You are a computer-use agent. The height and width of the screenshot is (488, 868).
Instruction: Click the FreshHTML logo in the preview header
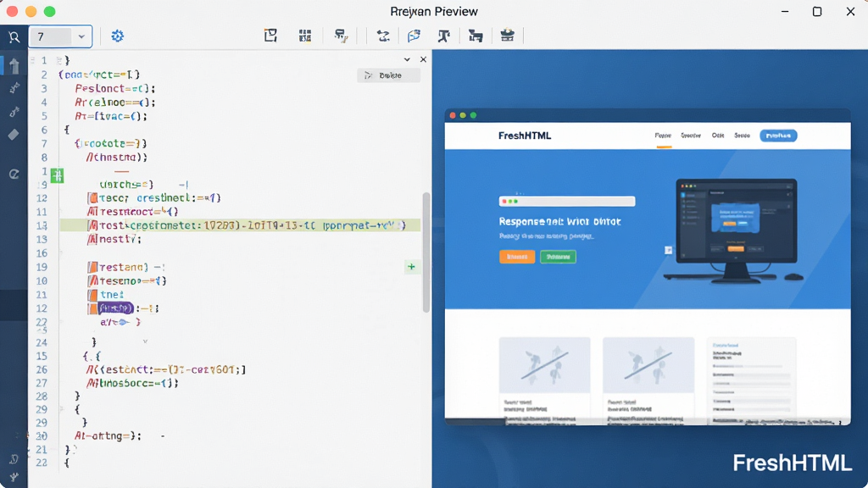click(x=525, y=136)
